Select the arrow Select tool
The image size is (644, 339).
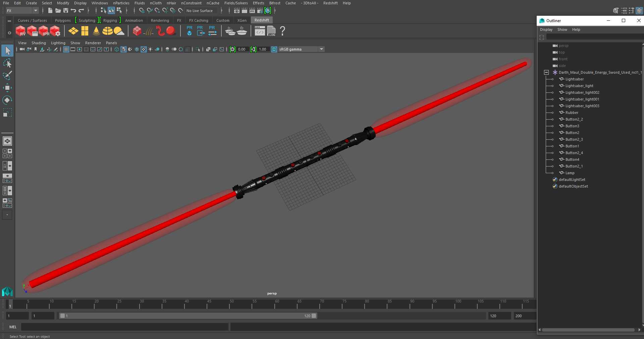pos(7,51)
